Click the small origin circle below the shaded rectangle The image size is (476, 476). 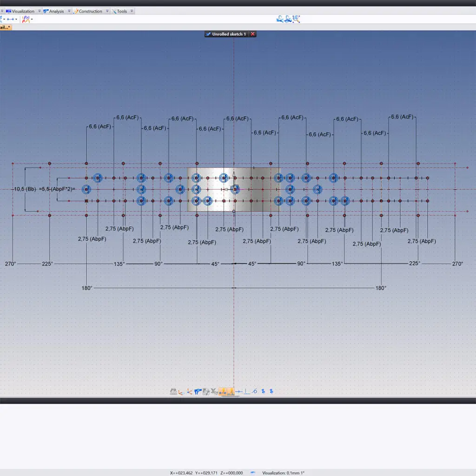click(234, 212)
